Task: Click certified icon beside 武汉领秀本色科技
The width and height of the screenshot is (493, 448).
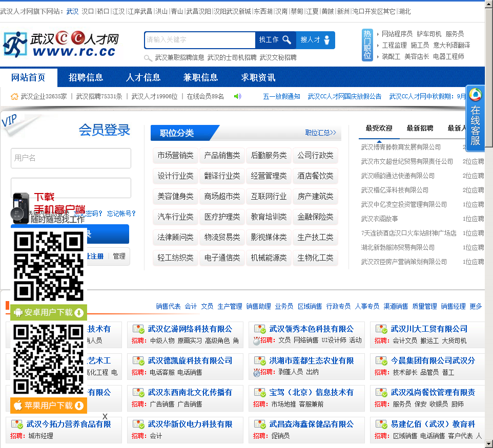Action: pos(260,329)
